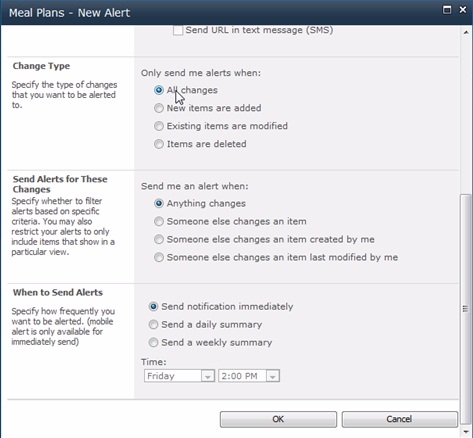Open the 2:00 PM time dropdown
Image resolution: width=473 pixels, height=438 pixels.
coord(249,376)
